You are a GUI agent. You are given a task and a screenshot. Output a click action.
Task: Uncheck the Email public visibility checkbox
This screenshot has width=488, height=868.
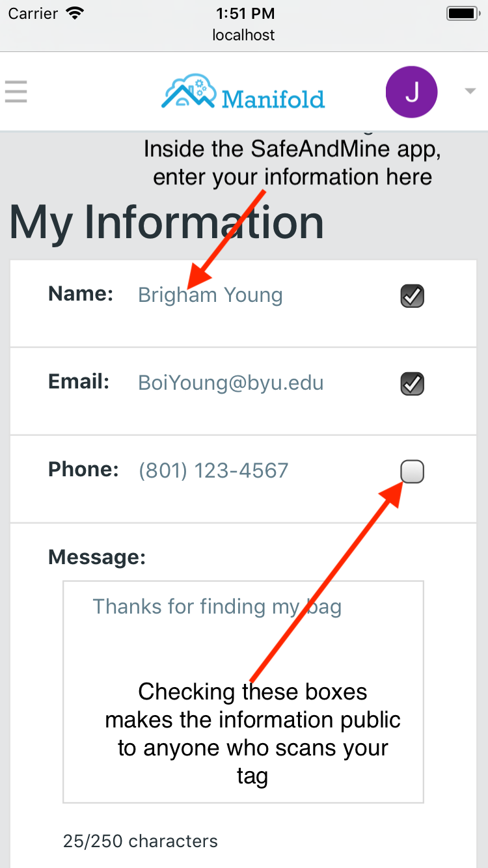[412, 383]
